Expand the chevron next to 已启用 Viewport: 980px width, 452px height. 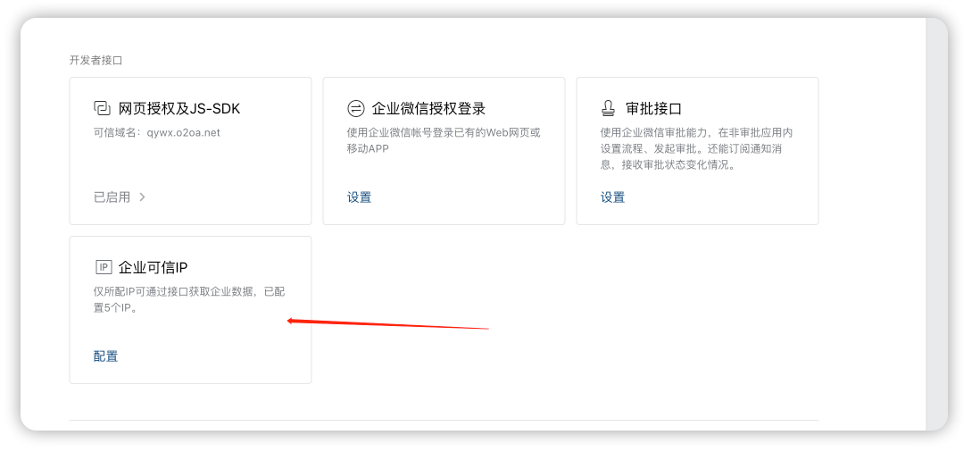pos(142,197)
